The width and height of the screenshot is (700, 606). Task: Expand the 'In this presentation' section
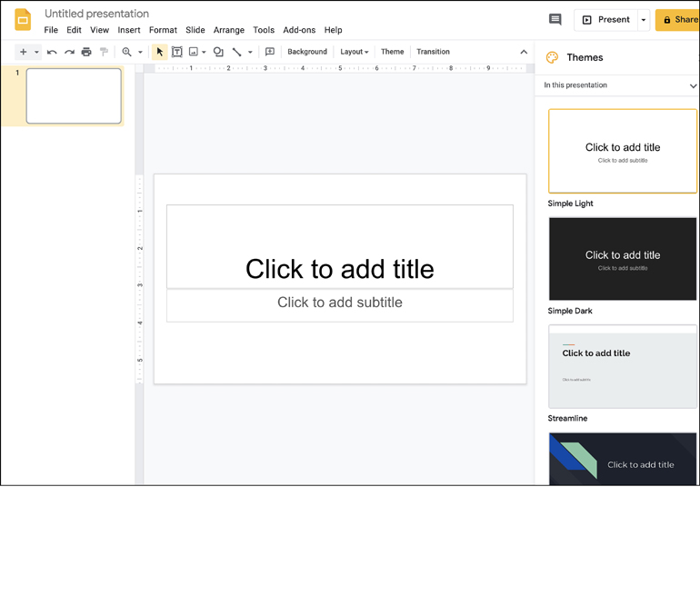[693, 85]
